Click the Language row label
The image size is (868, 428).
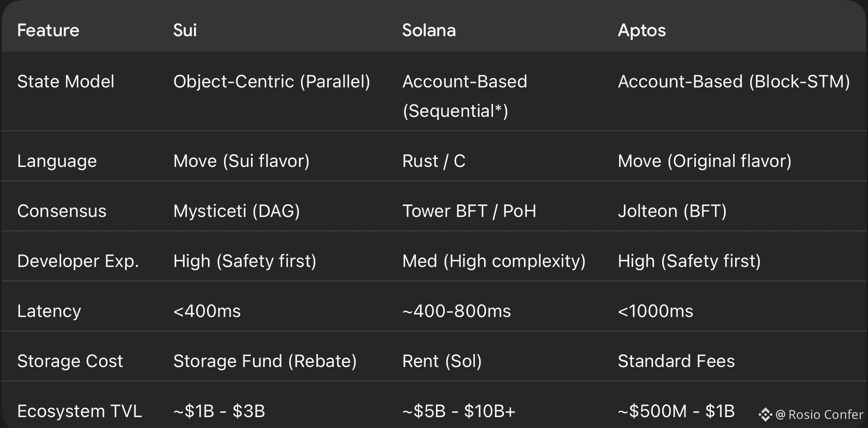(x=57, y=161)
